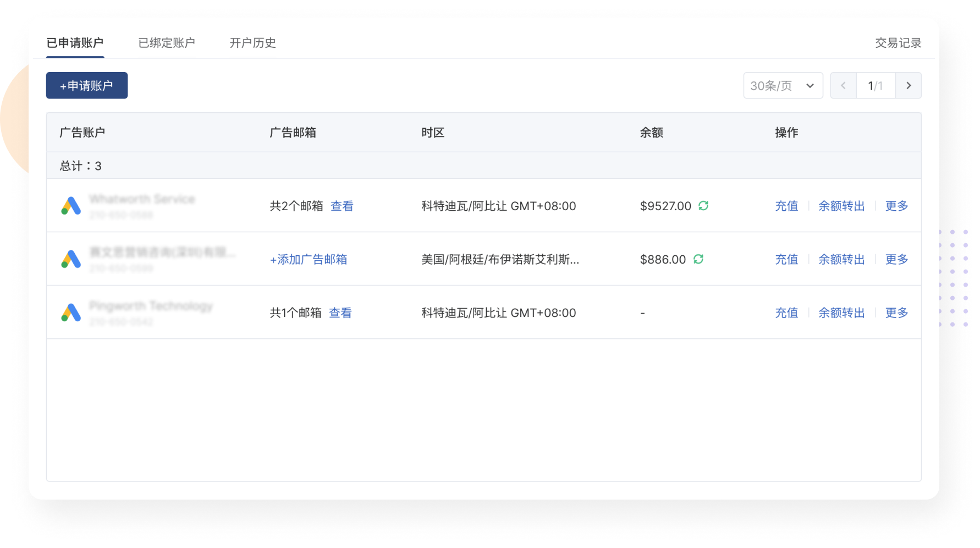Viewport: 980px width, 548px height.
Task: Click 充值 for the $9527.00 account
Action: (786, 206)
